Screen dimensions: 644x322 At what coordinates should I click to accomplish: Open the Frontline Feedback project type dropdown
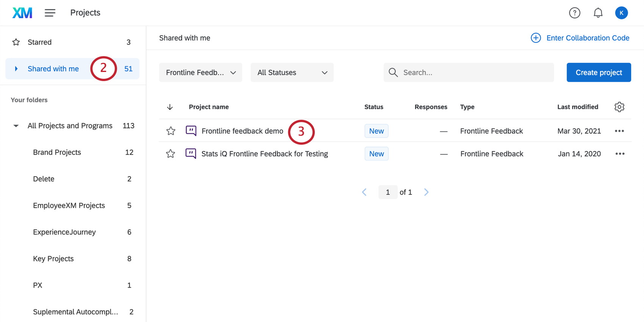click(200, 72)
